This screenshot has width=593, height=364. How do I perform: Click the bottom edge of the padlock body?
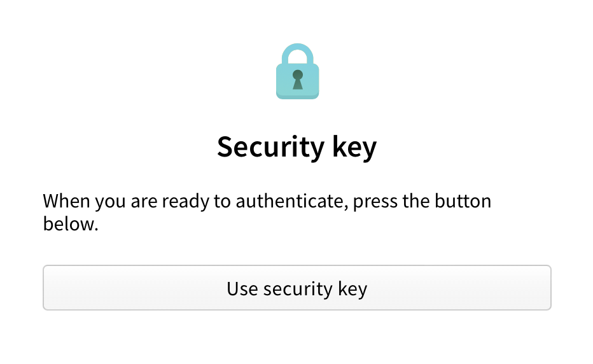pos(297,97)
